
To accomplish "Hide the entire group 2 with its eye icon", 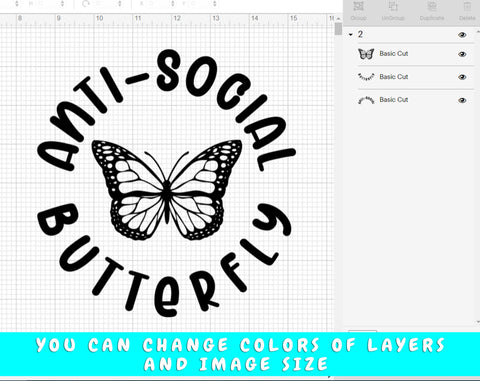I will tap(462, 35).
